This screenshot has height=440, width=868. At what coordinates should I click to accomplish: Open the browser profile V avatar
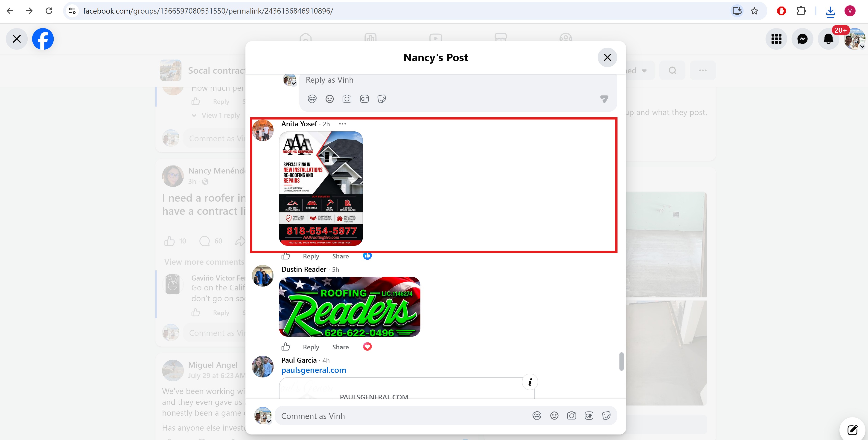pyautogui.click(x=850, y=11)
